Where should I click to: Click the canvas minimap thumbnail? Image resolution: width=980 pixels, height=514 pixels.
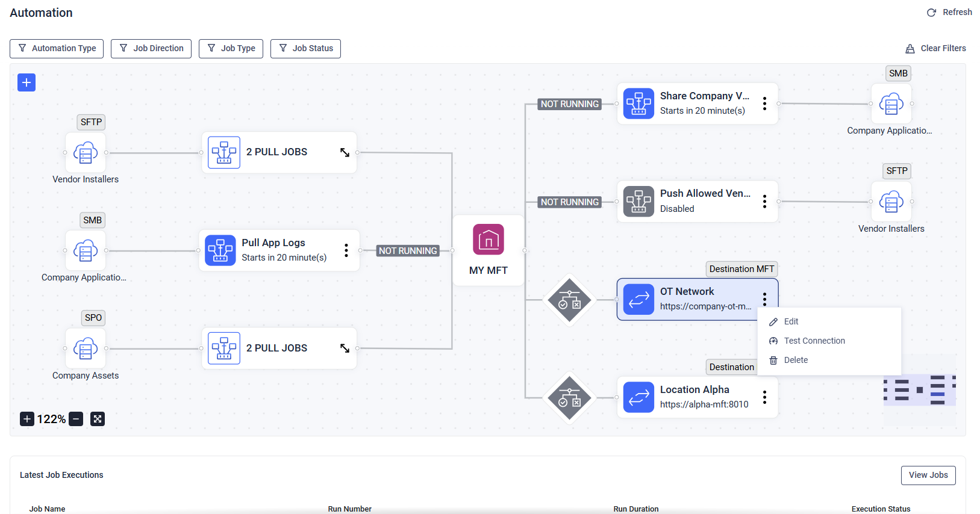(919, 390)
